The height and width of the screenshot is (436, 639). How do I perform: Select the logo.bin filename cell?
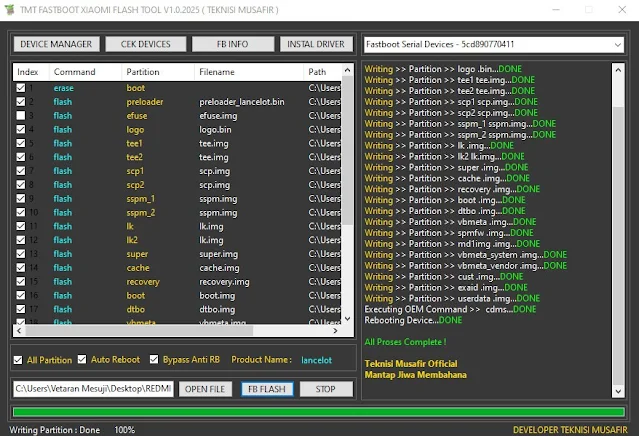tap(215, 130)
